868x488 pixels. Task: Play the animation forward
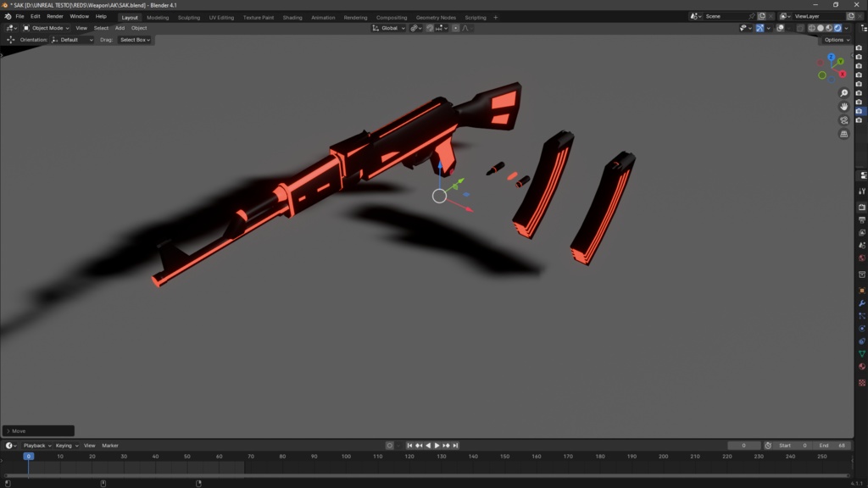point(437,446)
